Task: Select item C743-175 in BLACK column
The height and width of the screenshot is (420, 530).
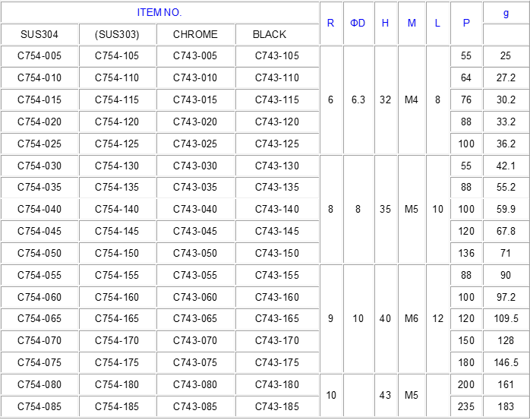Action: (x=277, y=362)
